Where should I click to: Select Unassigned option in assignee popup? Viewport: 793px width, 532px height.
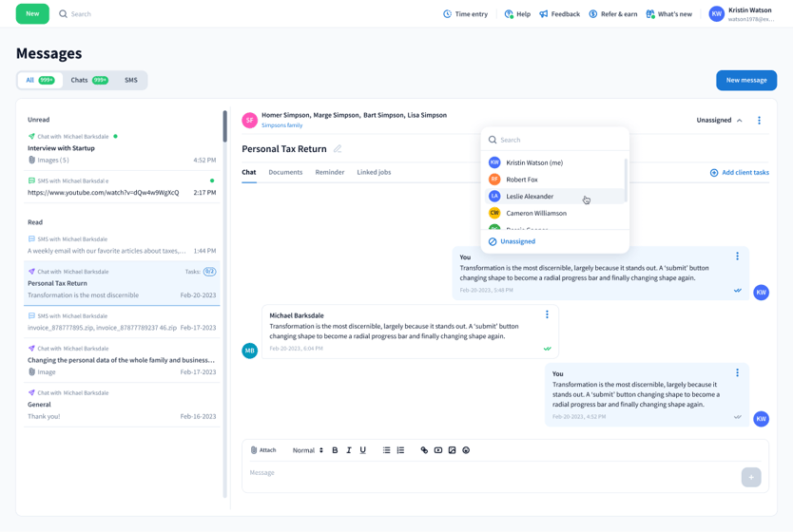coord(512,241)
